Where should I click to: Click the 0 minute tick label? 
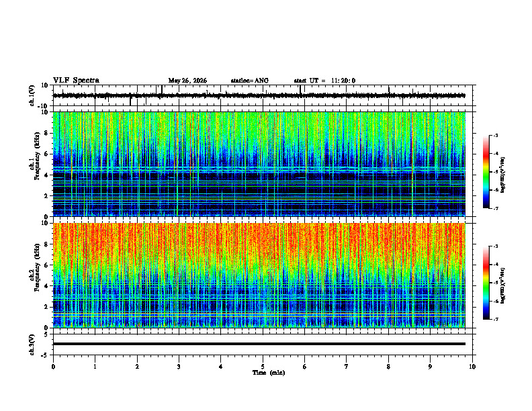(53, 367)
